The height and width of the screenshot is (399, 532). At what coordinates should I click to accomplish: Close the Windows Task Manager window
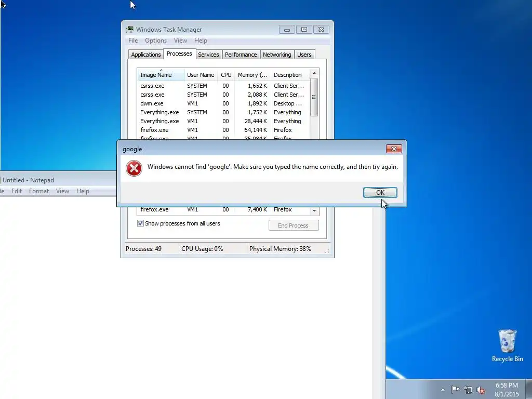coord(321,30)
